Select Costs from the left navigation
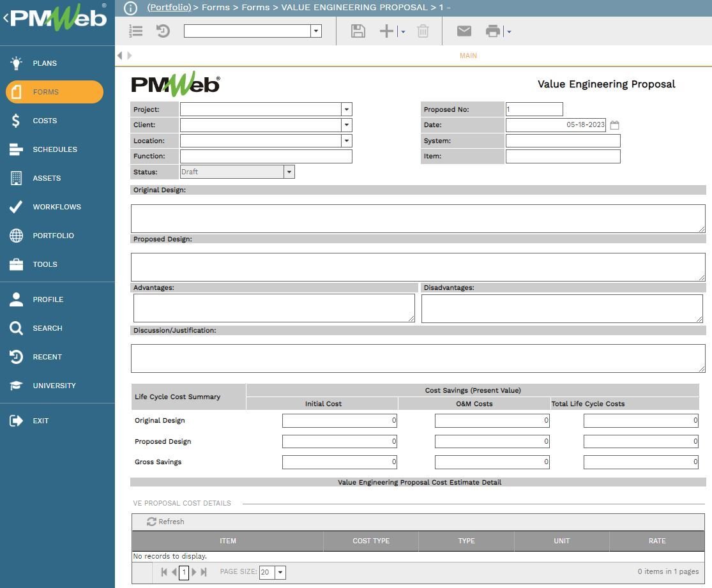 point(45,121)
